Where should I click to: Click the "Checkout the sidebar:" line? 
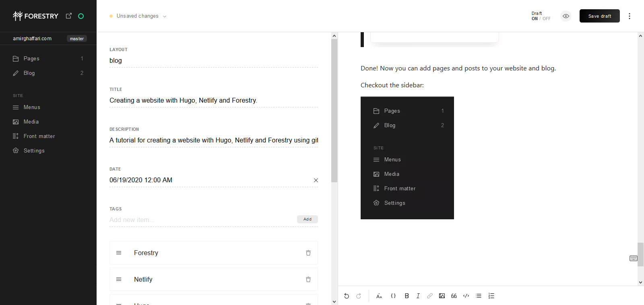pyautogui.click(x=392, y=85)
